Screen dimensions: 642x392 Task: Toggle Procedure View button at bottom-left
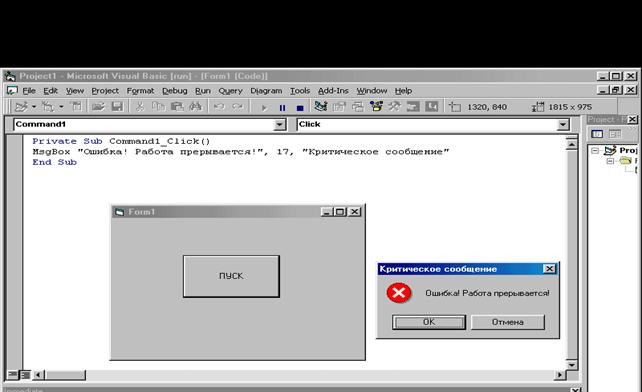(12, 374)
